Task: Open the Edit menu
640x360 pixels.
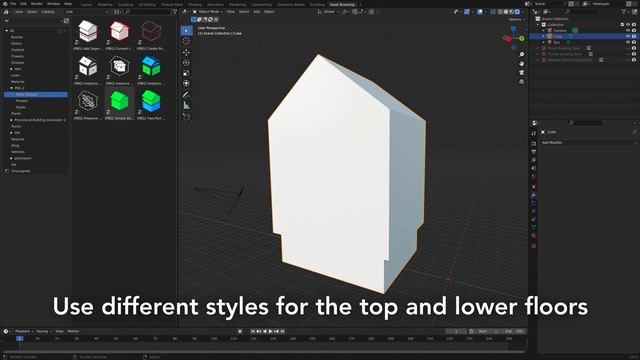Action: [x=24, y=4]
